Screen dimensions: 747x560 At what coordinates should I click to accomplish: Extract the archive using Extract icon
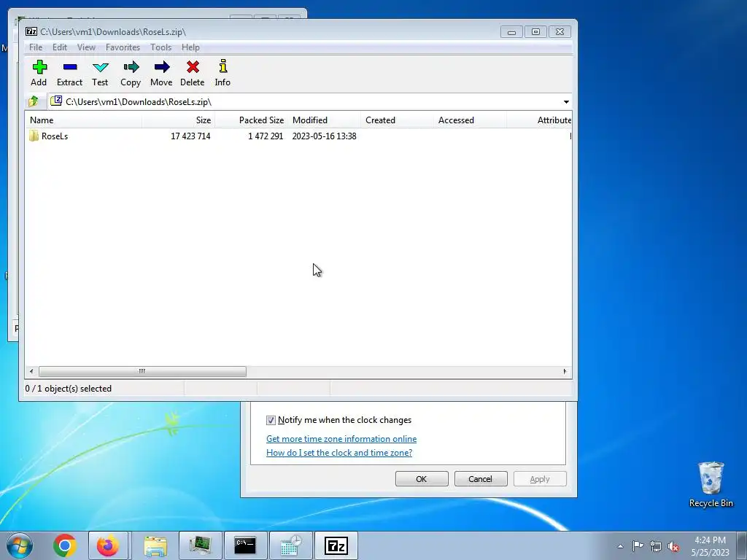[x=69, y=74]
